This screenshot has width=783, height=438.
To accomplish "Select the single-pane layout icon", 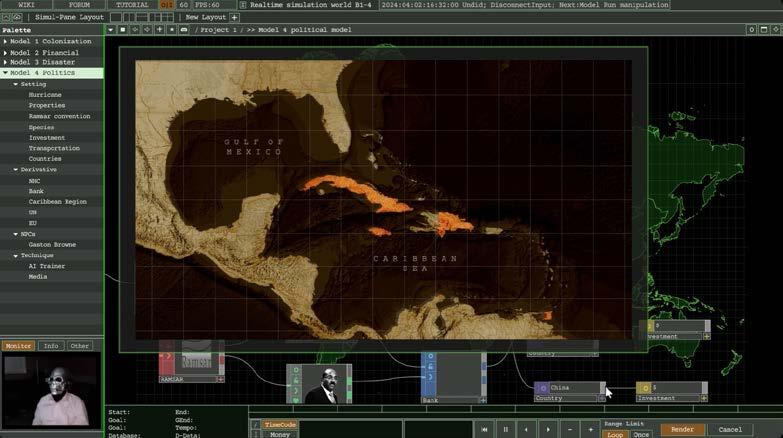I will pos(116,17).
